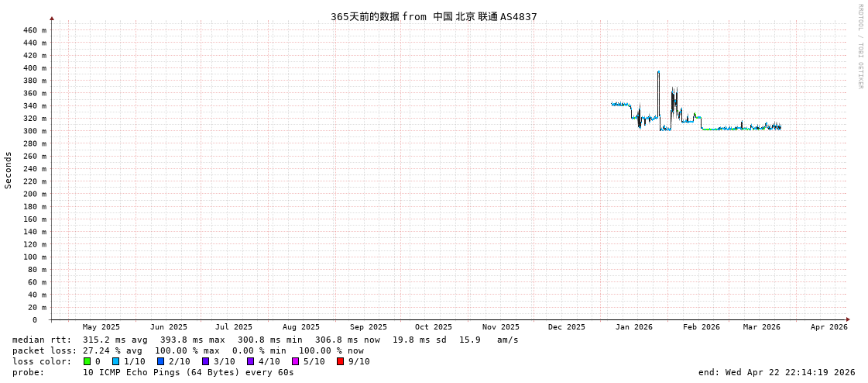Click the arrow at right end of x-axis

coord(848,319)
